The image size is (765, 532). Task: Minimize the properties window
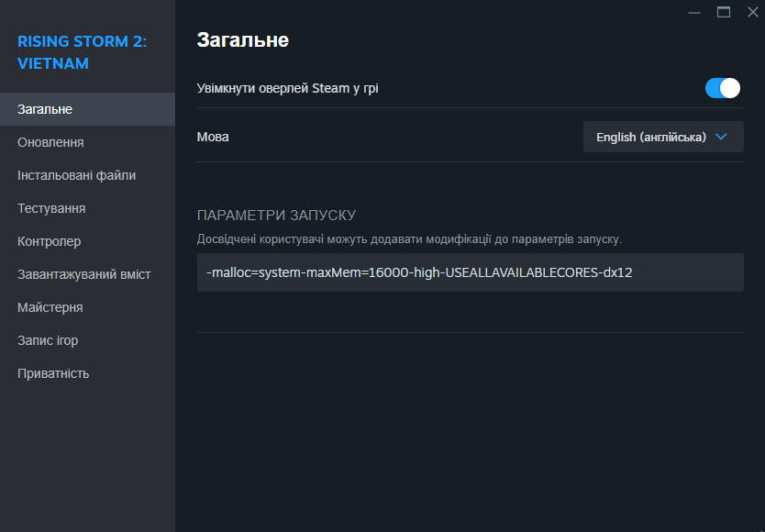pos(694,12)
